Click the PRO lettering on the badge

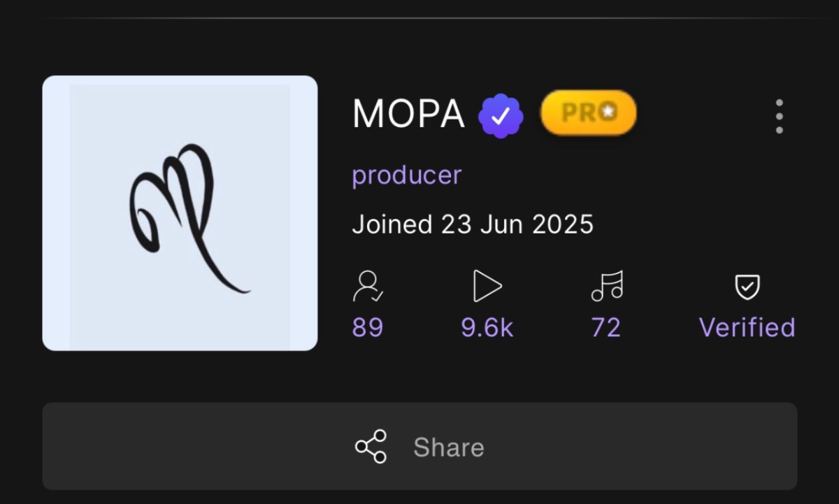click(580, 113)
